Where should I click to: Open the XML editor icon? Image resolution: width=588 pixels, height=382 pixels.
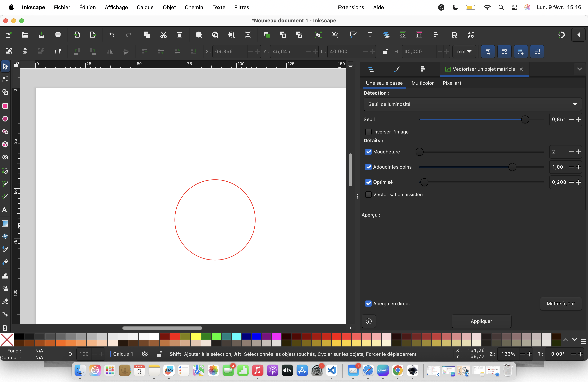pyautogui.click(x=403, y=35)
